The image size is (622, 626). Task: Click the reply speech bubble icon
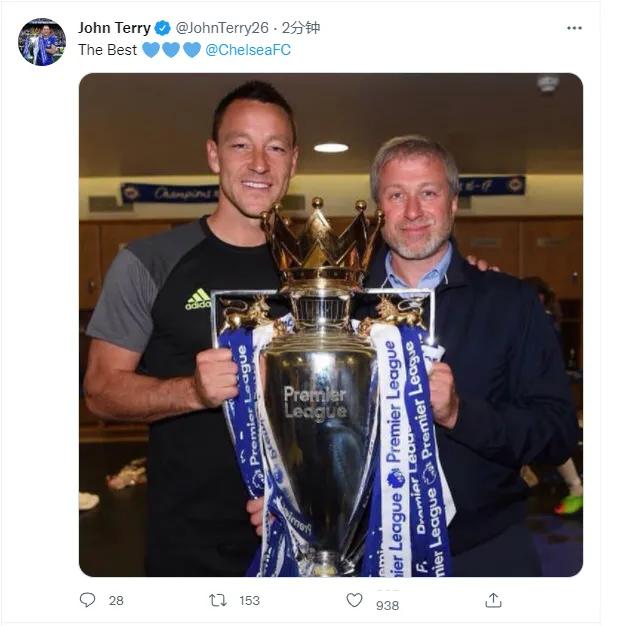point(88,600)
